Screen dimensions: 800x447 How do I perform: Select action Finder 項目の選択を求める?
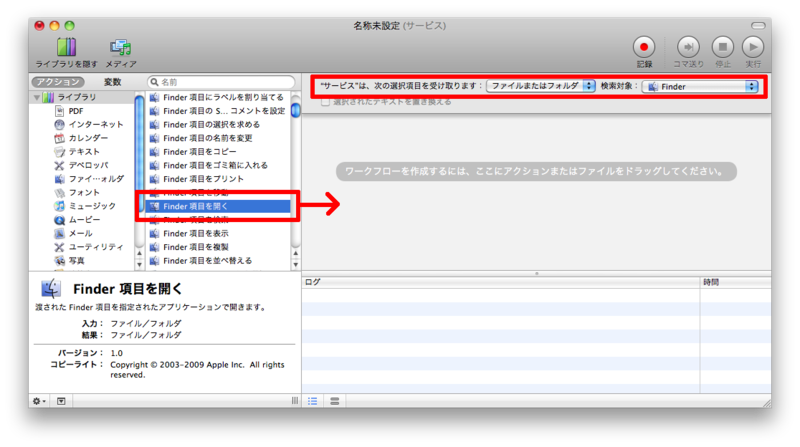205,125
